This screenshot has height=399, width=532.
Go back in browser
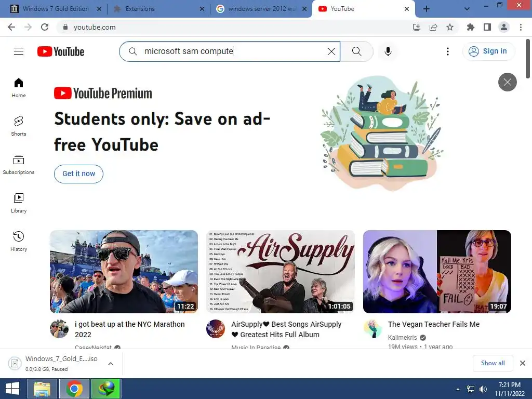pos(11,27)
